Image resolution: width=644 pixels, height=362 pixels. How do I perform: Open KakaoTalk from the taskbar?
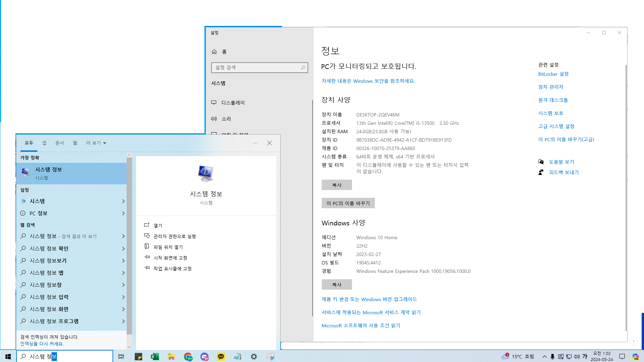click(x=221, y=356)
